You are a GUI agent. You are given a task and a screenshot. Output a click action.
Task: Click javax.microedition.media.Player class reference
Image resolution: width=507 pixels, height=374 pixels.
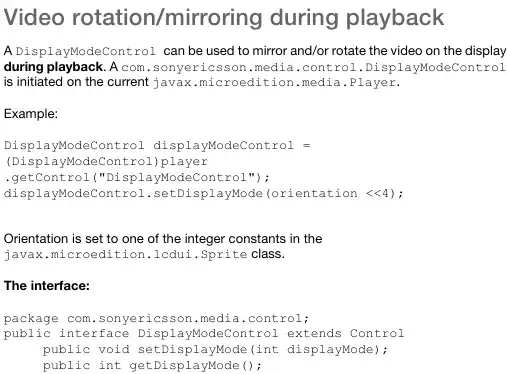tap(275, 82)
